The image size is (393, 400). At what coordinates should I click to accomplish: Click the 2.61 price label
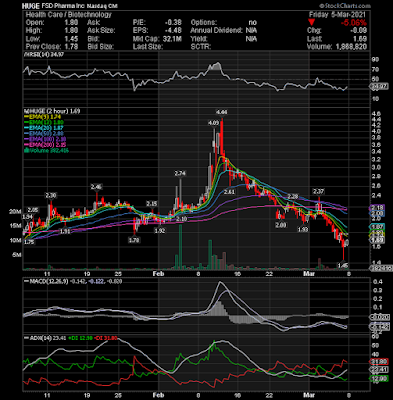pyautogui.click(x=230, y=192)
